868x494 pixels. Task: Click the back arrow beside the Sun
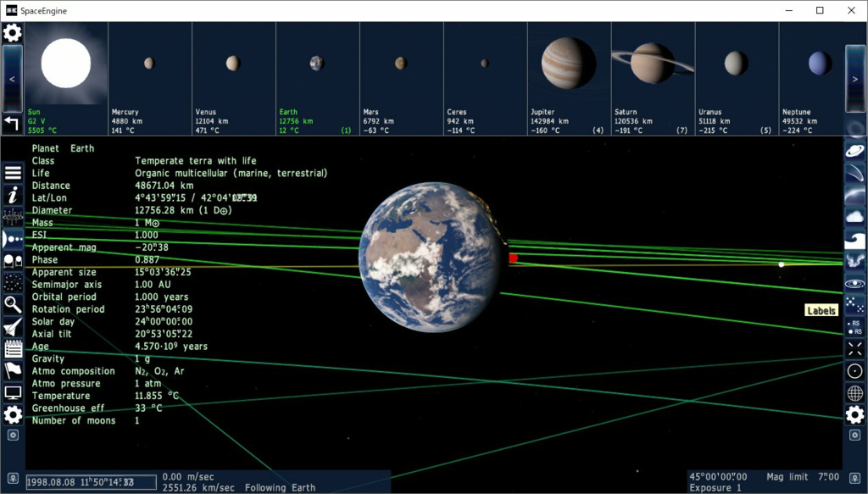point(12,124)
